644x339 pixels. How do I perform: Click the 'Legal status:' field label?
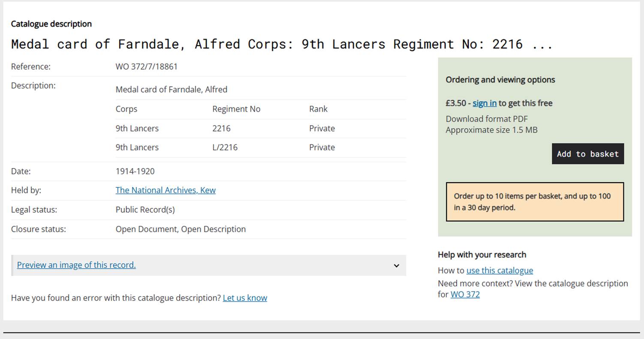(34, 210)
